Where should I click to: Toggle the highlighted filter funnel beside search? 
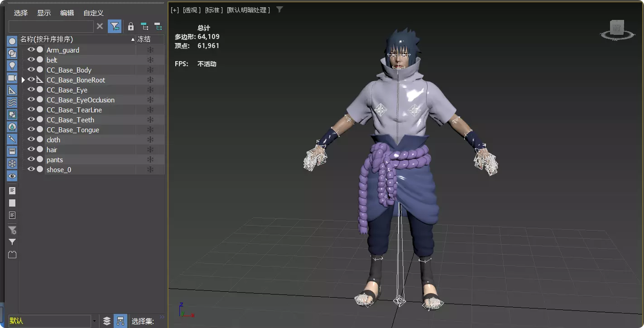pos(115,26)
